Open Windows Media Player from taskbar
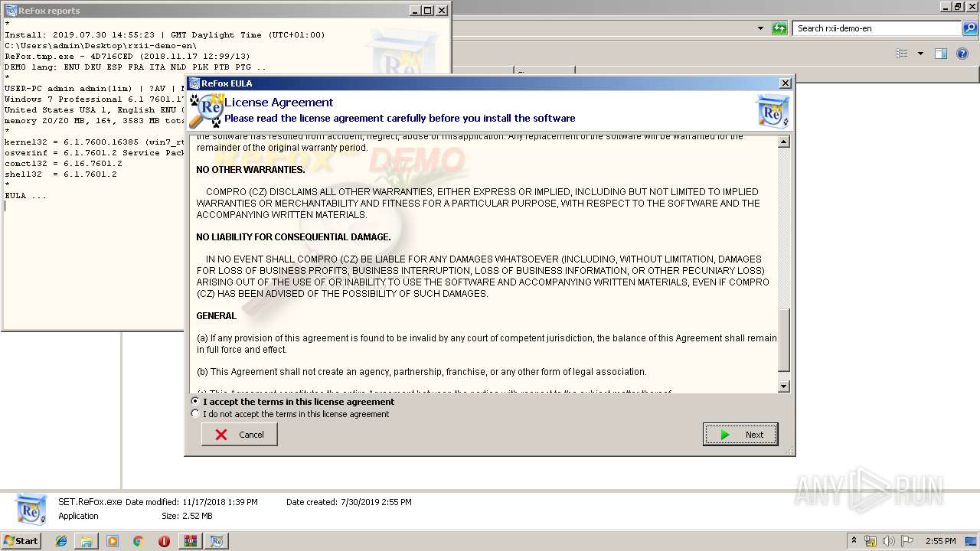The height and width of the screenshot is (551, 980). [113, 541]
